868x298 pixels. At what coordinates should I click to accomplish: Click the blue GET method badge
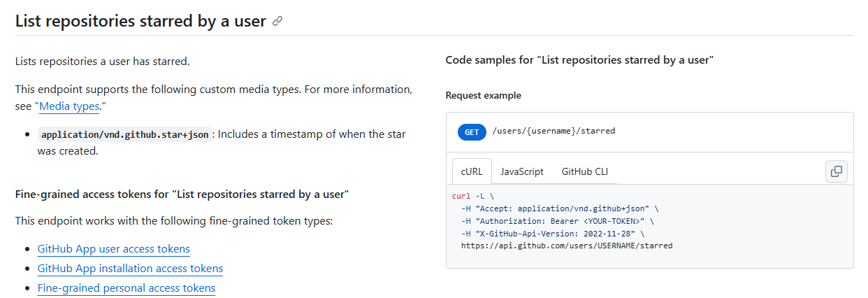pos(471,132)
